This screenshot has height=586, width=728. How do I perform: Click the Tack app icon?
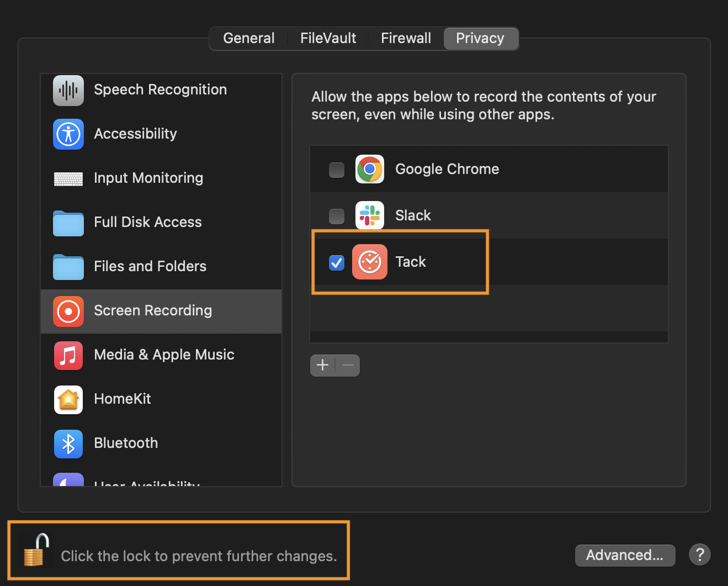370,262
